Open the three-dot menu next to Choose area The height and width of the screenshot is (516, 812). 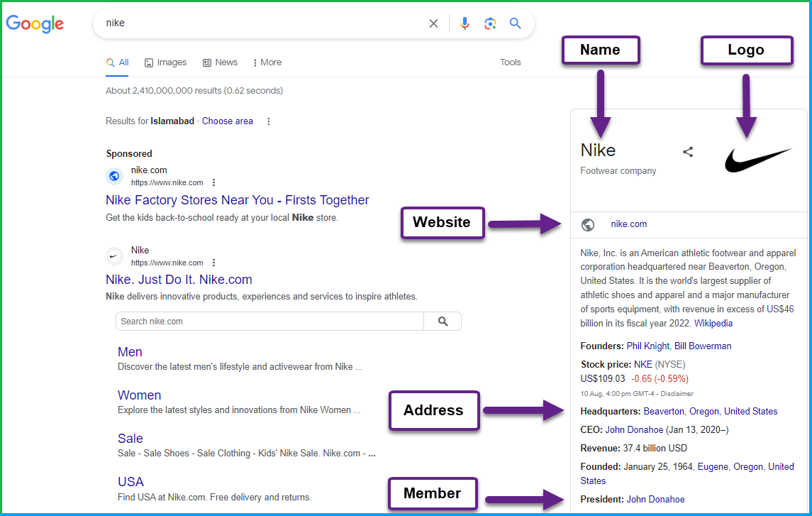[268, 121]
